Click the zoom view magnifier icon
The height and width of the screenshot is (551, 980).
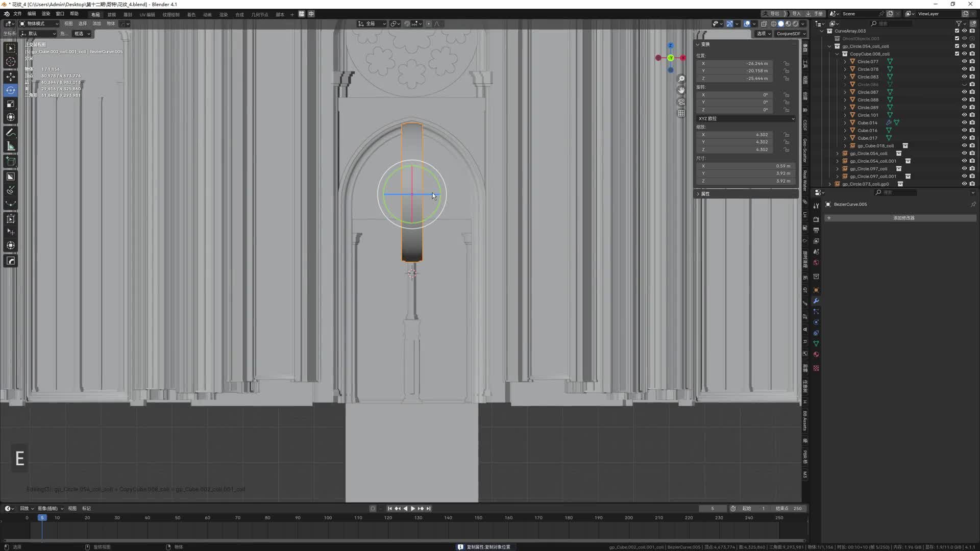pyautogui.click(x=681, y=79)
